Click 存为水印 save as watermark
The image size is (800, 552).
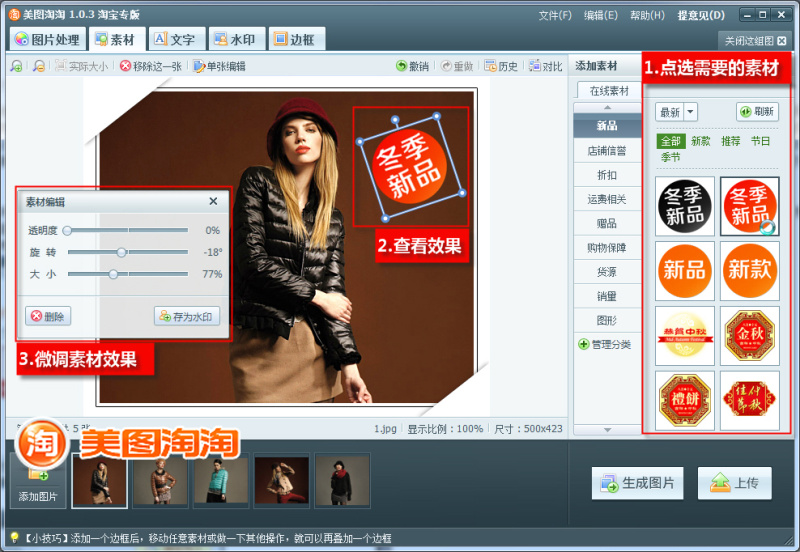(x=187, y=316)
